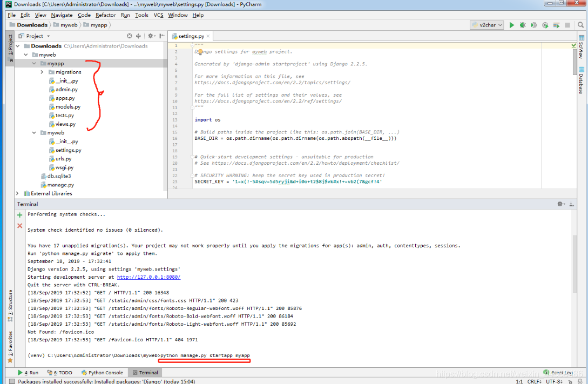
Task: Select admin.py in the project tree
Action: (x=63, y=90)
